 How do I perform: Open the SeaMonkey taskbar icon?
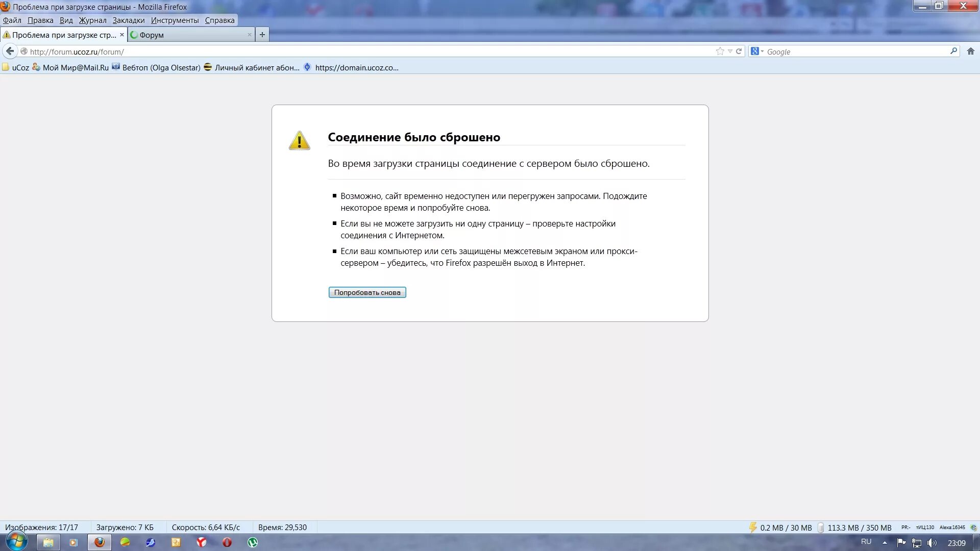tap(151, 542)
